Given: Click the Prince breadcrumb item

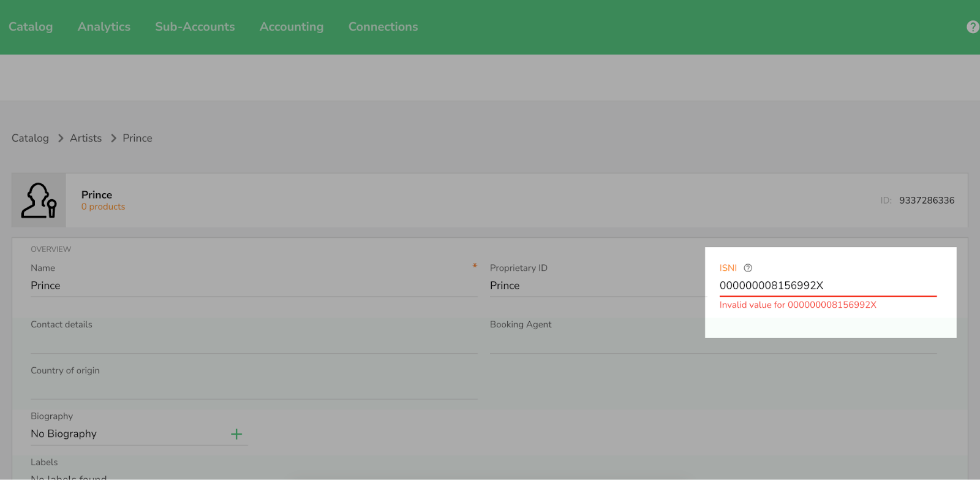Looking at the screenshot, I should 137,138.
